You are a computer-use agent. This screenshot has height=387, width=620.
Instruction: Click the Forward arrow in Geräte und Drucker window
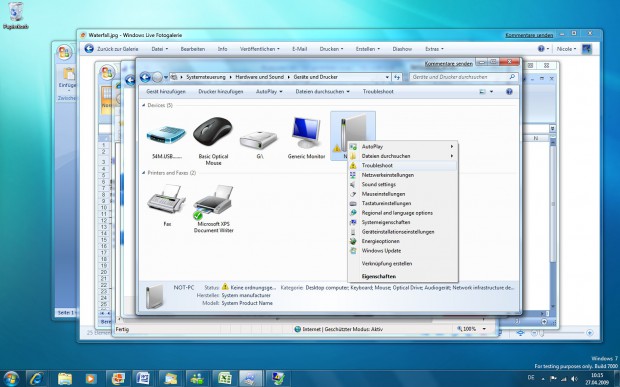tap(157, 77)
